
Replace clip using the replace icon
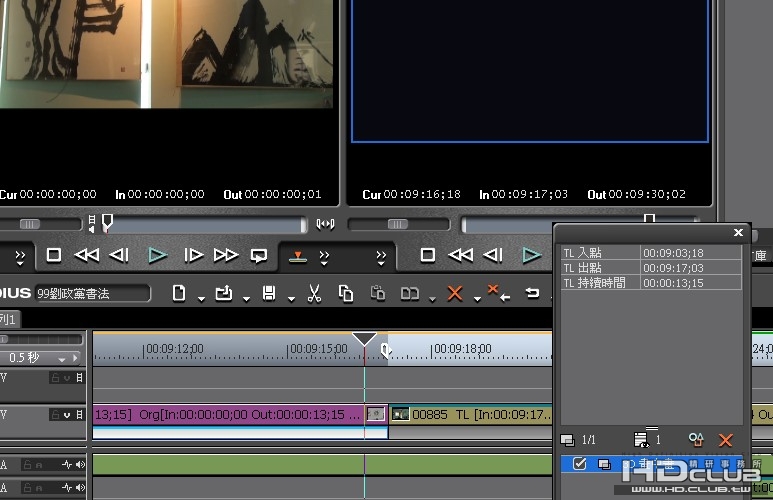410,294
